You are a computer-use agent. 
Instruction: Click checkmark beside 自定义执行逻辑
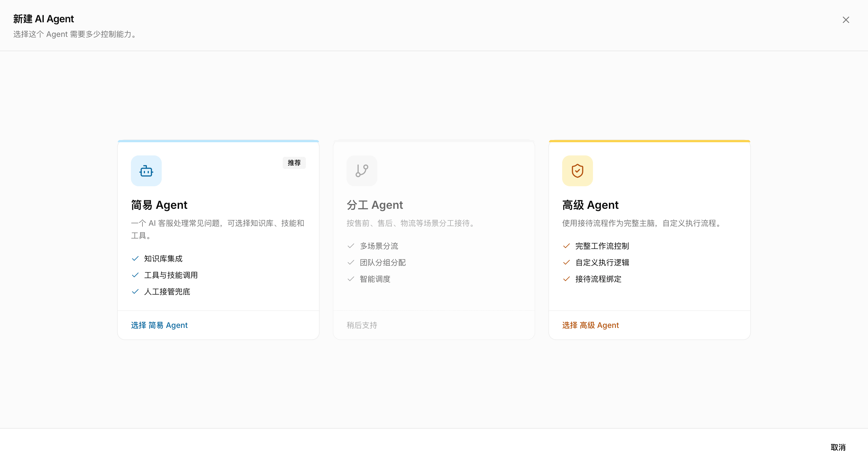click(x=566, y=262)
